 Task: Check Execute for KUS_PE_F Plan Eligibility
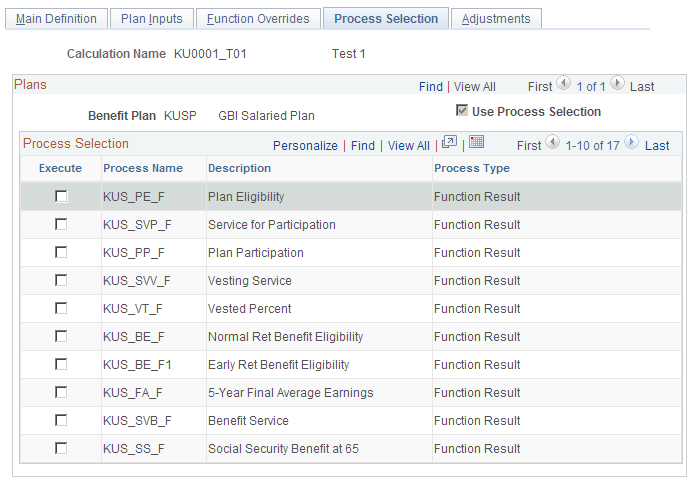click(61, 196)
